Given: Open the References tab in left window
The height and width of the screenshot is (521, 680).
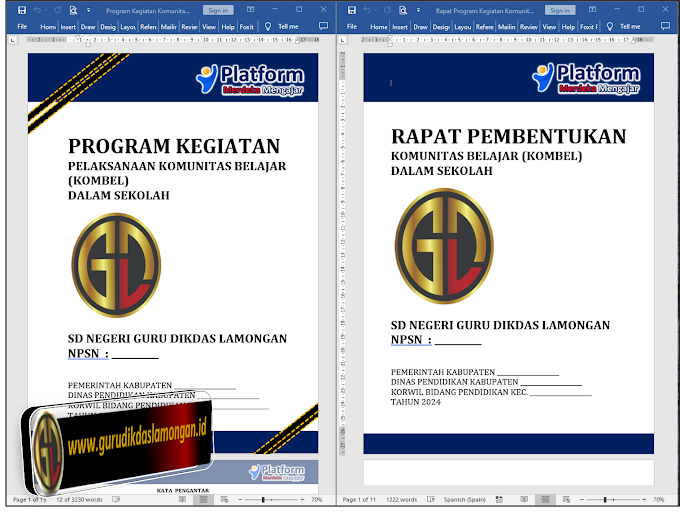Looking at the screenshot, I should [148, 27].
